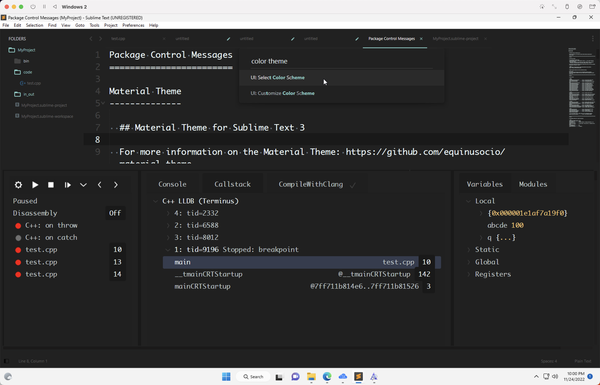Image resolution: width=600 pixels, height=385 pixels.
Task: Choose 'UI: Select Color Scheme' command
Action: (341, 78)
